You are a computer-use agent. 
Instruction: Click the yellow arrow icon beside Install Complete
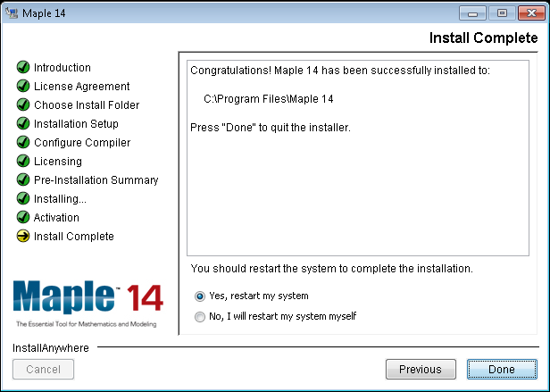[23, 237]
